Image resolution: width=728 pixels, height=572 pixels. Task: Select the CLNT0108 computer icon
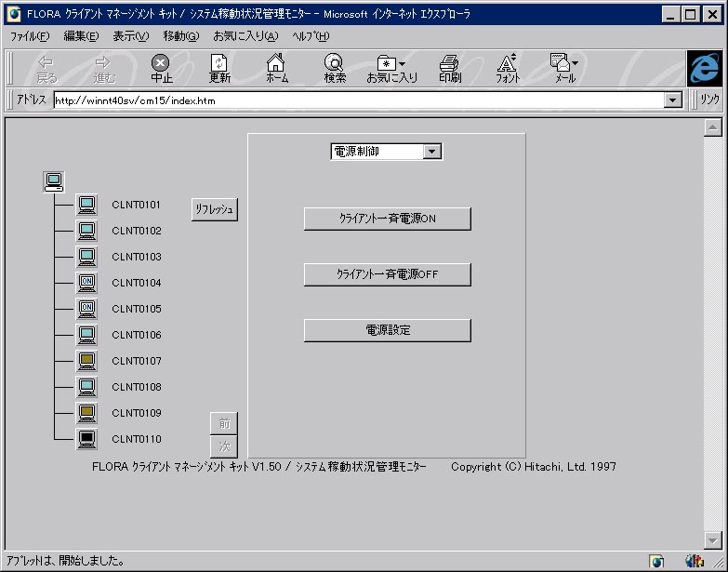(x=86, y=387)
